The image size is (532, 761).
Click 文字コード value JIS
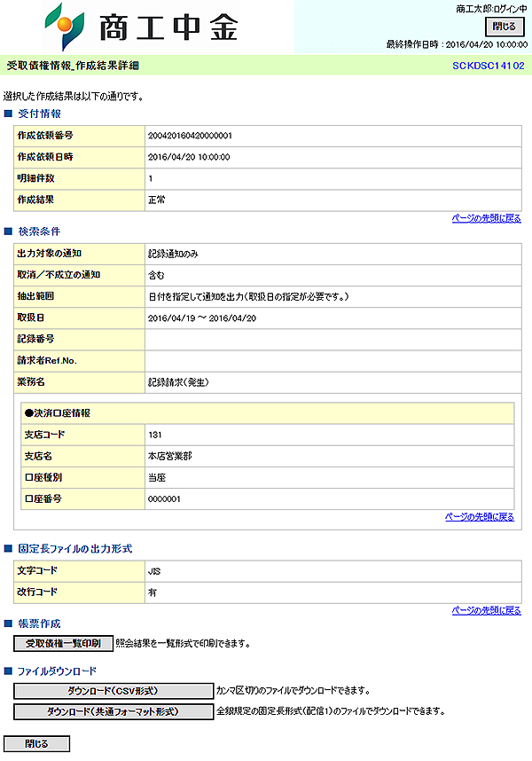[154, 571]
